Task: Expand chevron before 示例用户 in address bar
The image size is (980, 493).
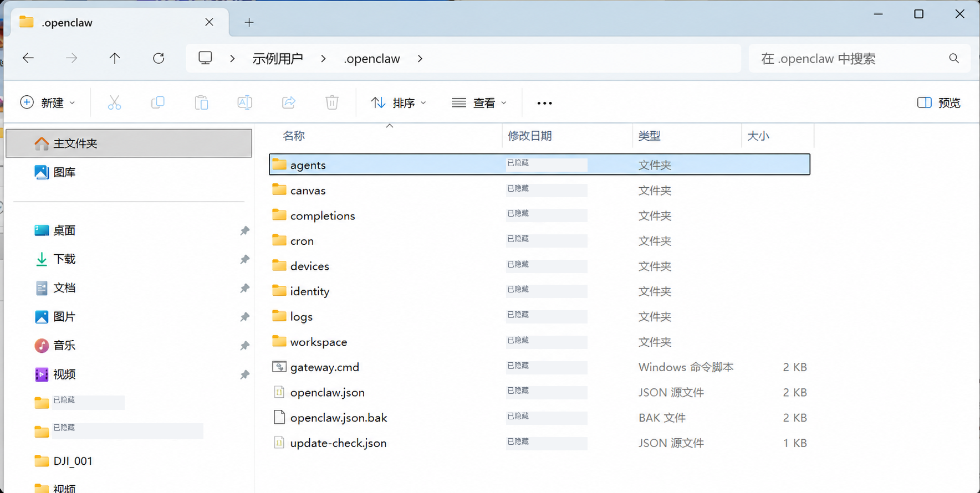Action: pyautogui.click(x=232, y=58)
